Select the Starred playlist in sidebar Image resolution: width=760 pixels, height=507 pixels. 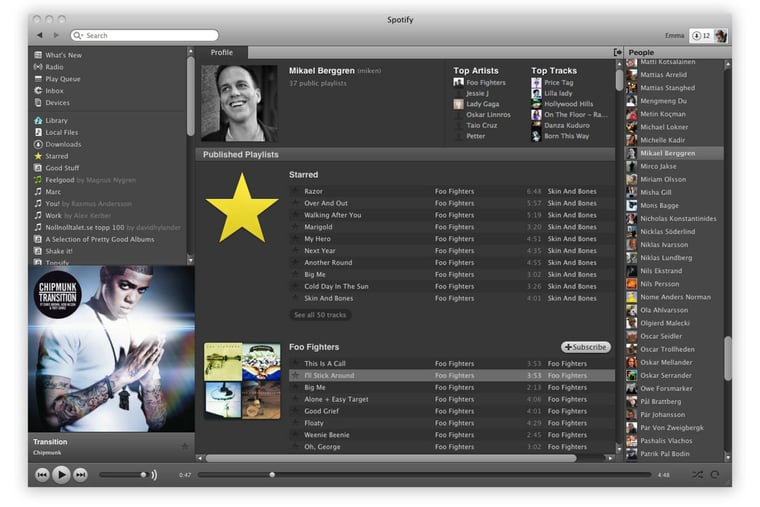tap(56, 156)
